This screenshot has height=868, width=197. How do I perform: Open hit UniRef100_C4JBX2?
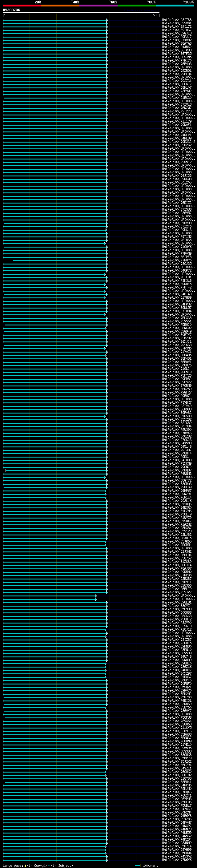tap(177, 47)
